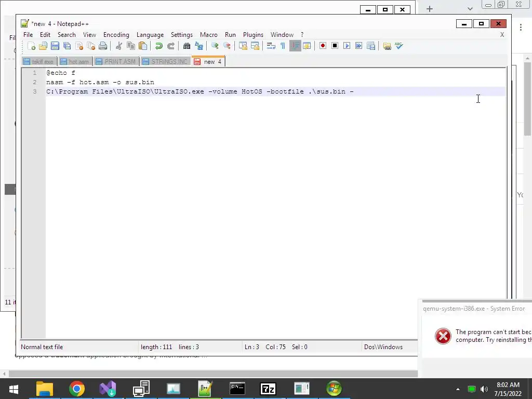Click the User Defined Language icon
This screenshot has height=399, width=532.
(x=307, y=46)
